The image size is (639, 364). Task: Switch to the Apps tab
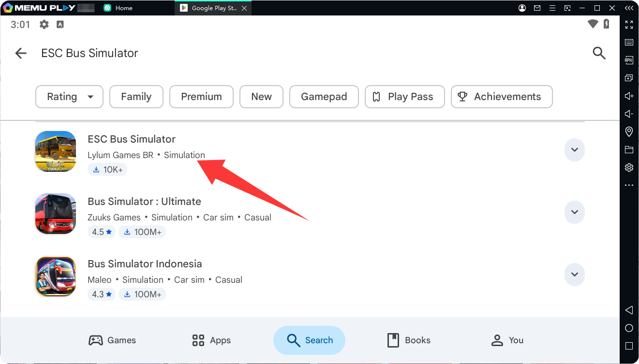coord(211,340)
